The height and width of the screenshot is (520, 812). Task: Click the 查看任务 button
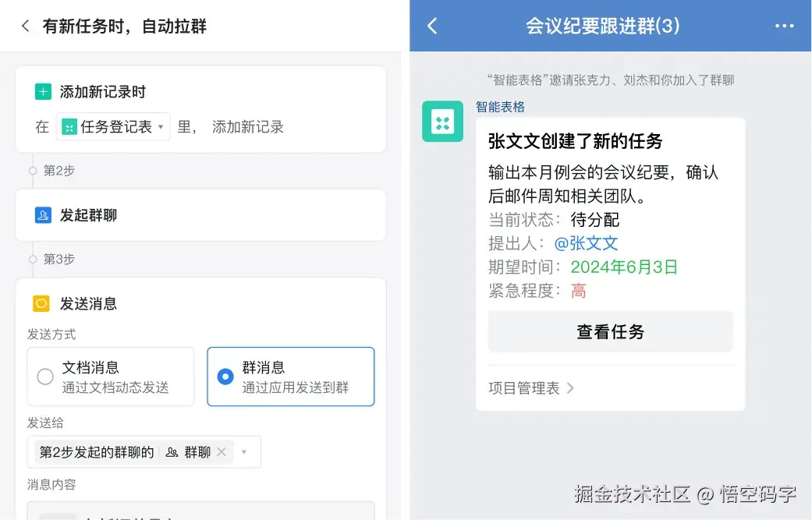[610, 332]
